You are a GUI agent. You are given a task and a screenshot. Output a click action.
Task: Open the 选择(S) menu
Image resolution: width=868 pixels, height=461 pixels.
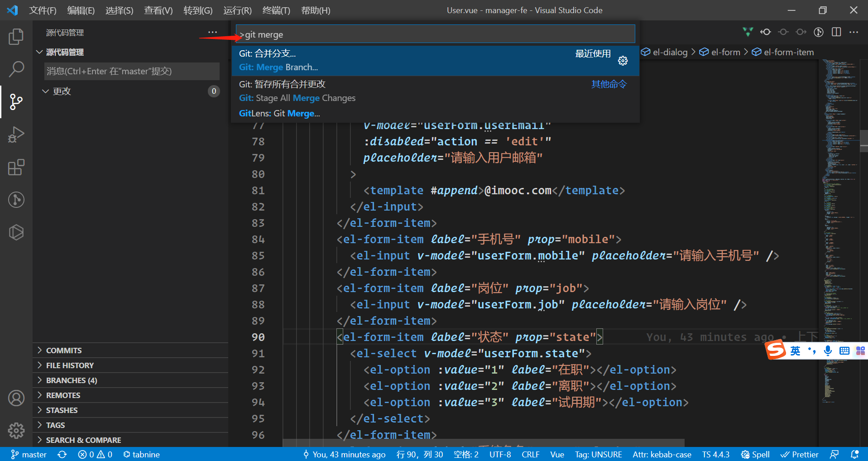[x=120, y=10]
